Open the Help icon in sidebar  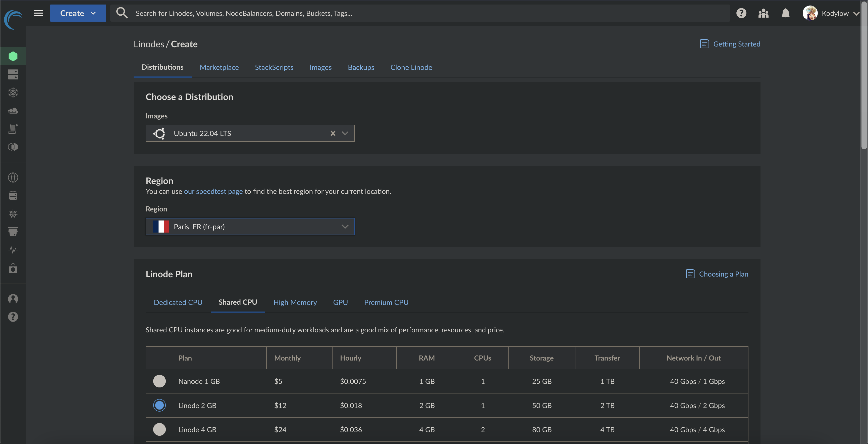[x=13, y=317]
